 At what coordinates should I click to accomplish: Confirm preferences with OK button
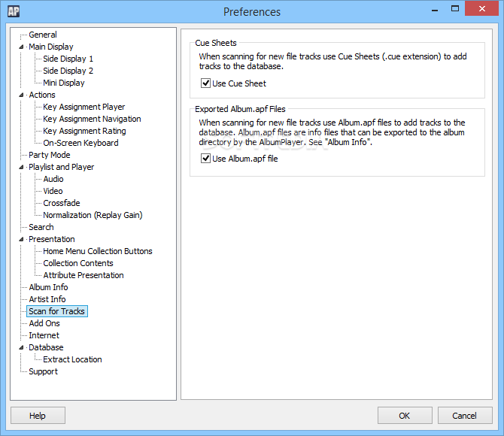(x=405, y=416)
